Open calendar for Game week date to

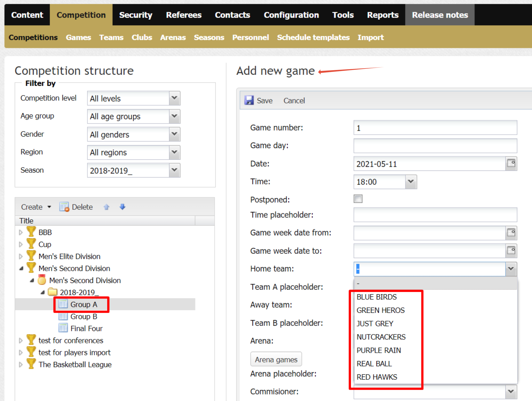point(511,251)
